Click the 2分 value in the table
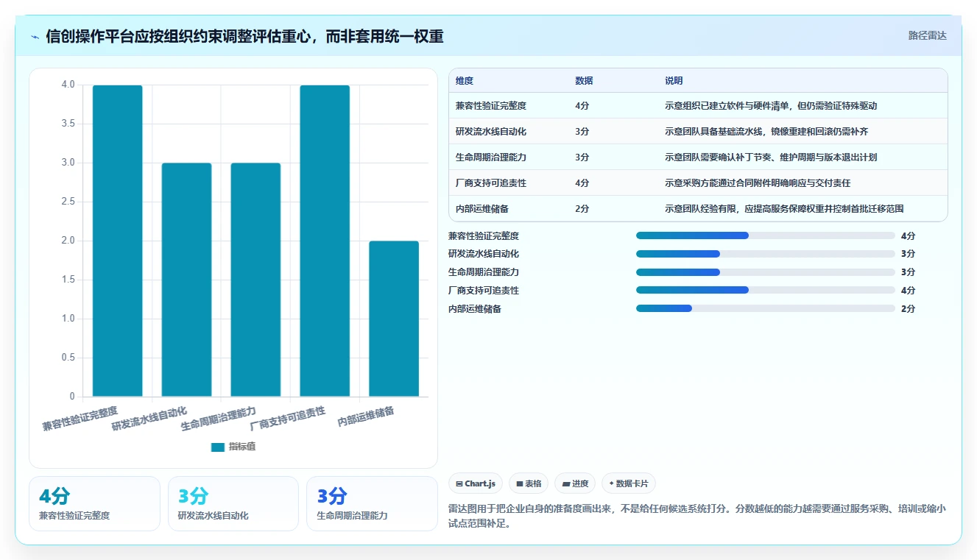 pos(582,209)
